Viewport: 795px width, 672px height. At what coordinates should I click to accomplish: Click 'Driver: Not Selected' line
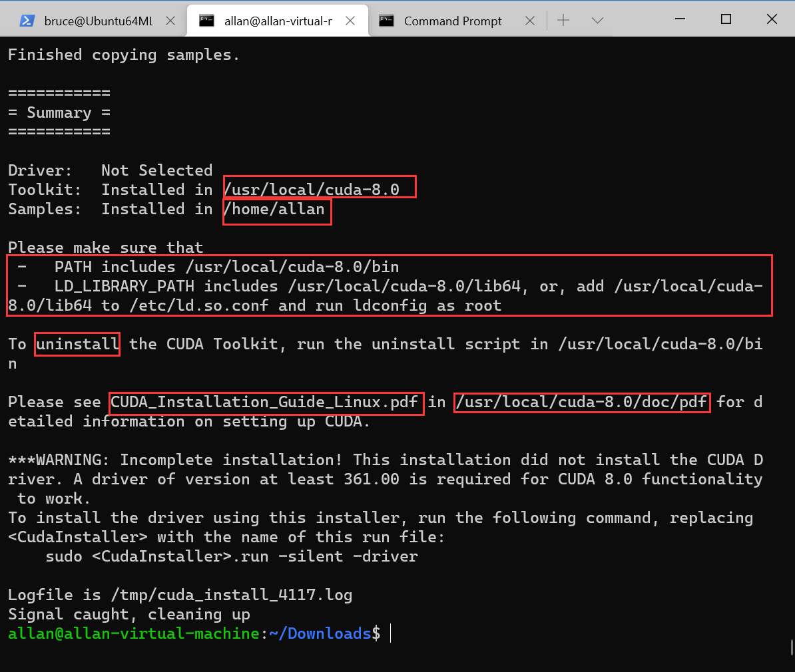110,170
